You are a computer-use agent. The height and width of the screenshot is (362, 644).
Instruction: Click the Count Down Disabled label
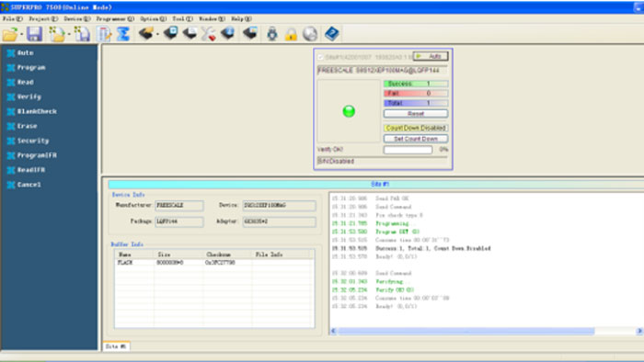pyautogui.click(x=416, y=128)
